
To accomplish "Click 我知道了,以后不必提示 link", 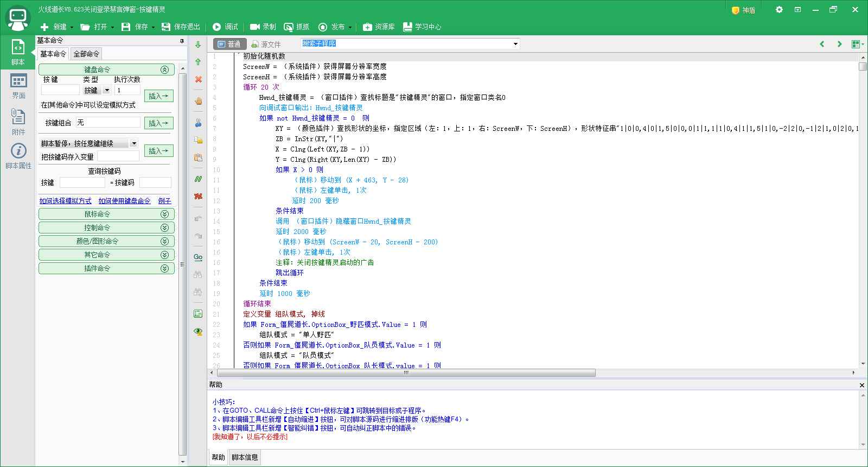I will point(250,437).
